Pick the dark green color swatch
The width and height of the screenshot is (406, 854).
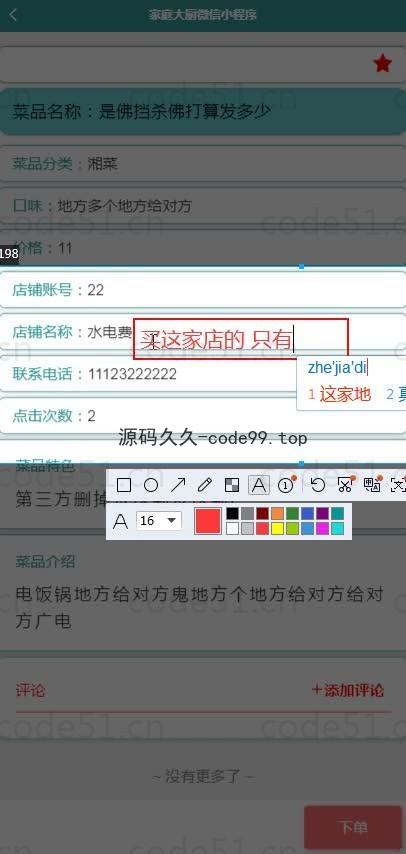tap(293, 514)
